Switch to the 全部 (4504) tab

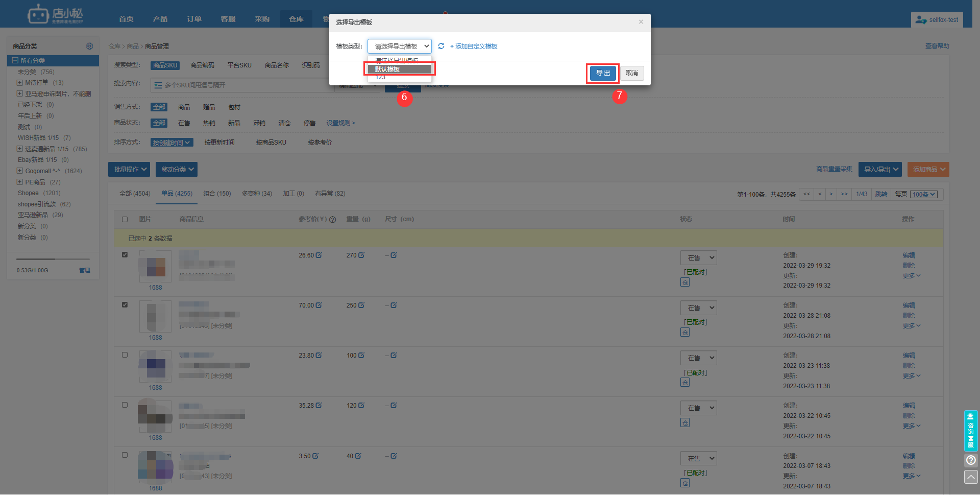(x=135, y=194)
